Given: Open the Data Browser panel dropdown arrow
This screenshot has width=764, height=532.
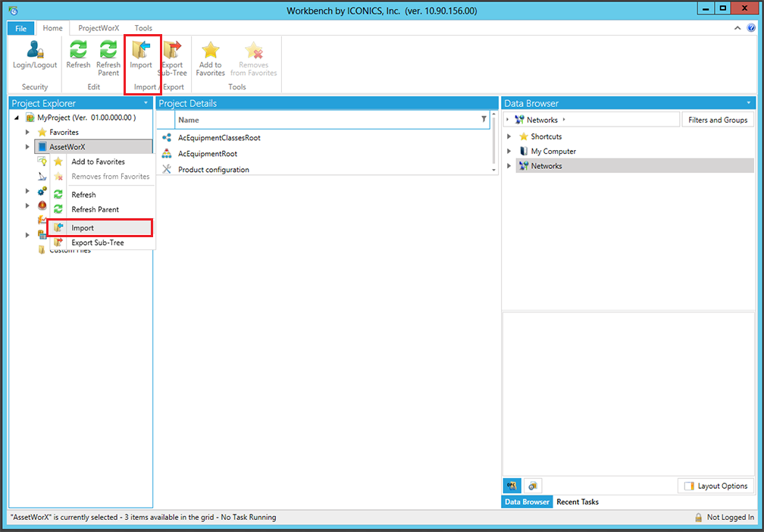Looking at the screenshot, I should (748, 103).
